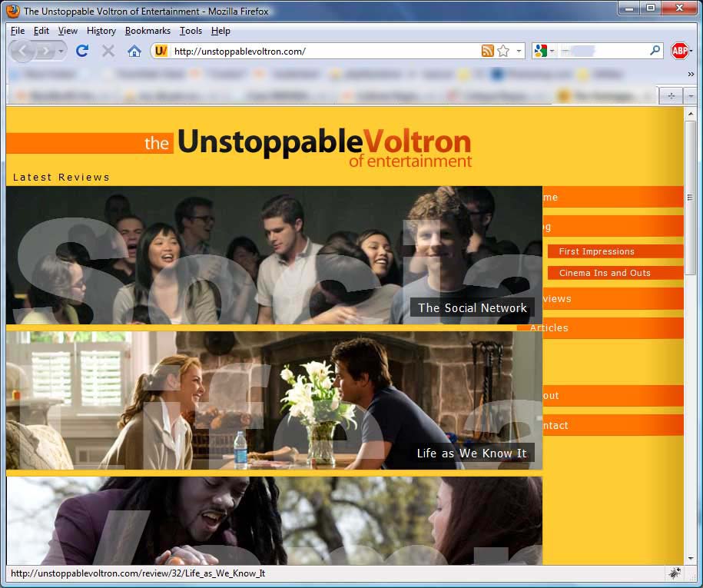Open the Adblock Plus ABP icon
Image resolution: width=703 pixels, height=588 pixels.
tap(678, 51)
